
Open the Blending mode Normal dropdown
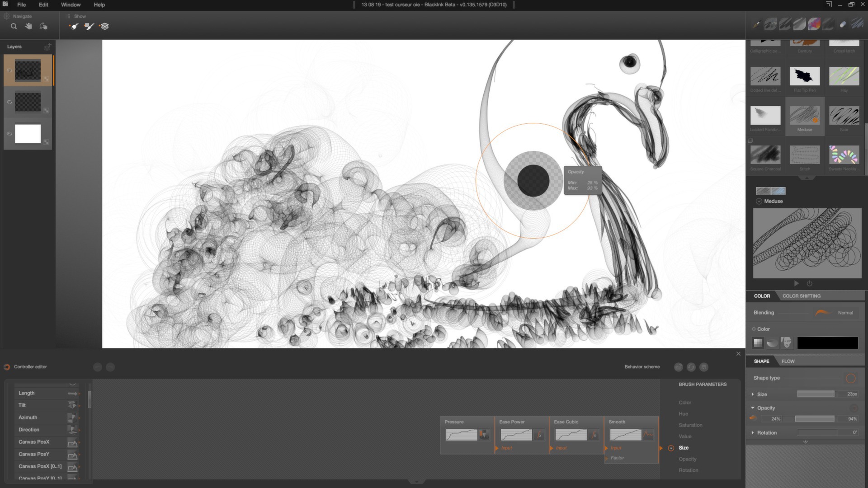(845, 313)
